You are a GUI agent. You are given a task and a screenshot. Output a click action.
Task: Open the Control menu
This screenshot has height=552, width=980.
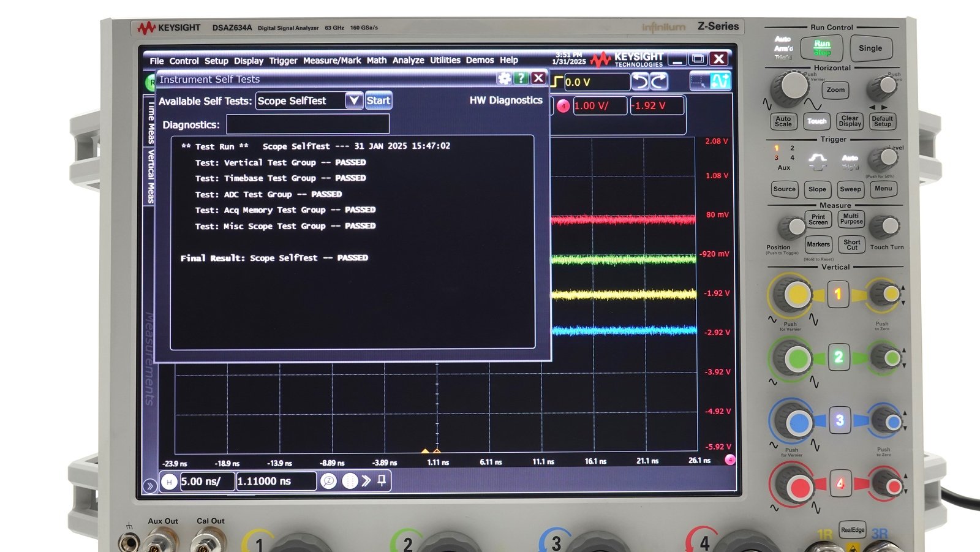[x=184, y=61]
